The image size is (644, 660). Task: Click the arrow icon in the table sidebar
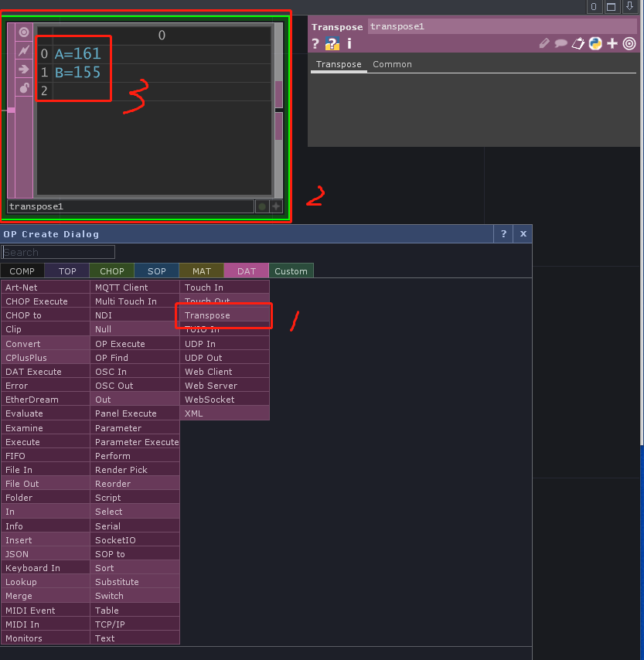tap(24, 69)
